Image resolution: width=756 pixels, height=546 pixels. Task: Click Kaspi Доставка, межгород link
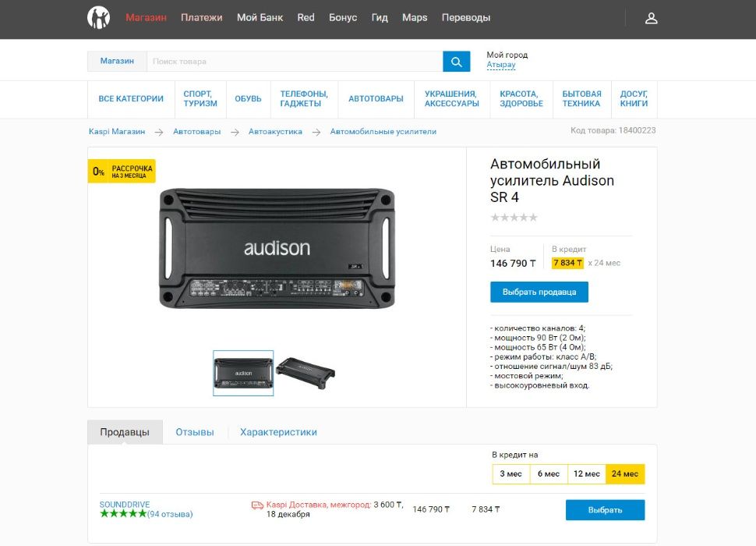pos(319,505)
